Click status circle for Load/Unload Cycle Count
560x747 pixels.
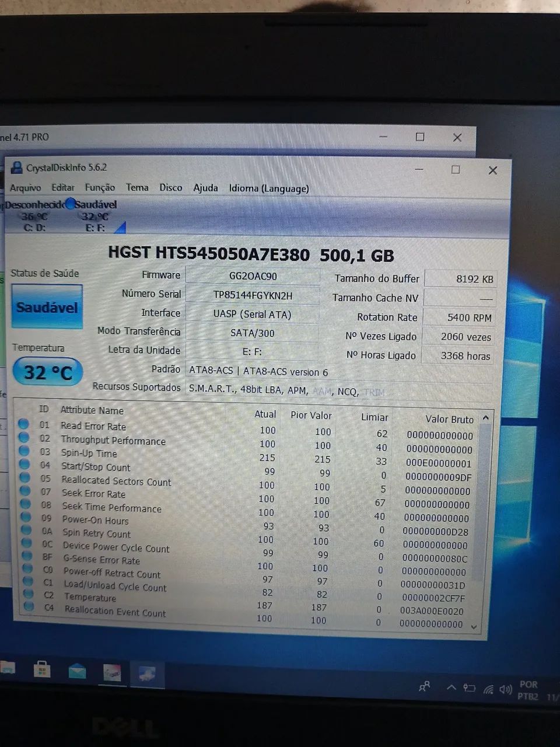tap(28, 581)
